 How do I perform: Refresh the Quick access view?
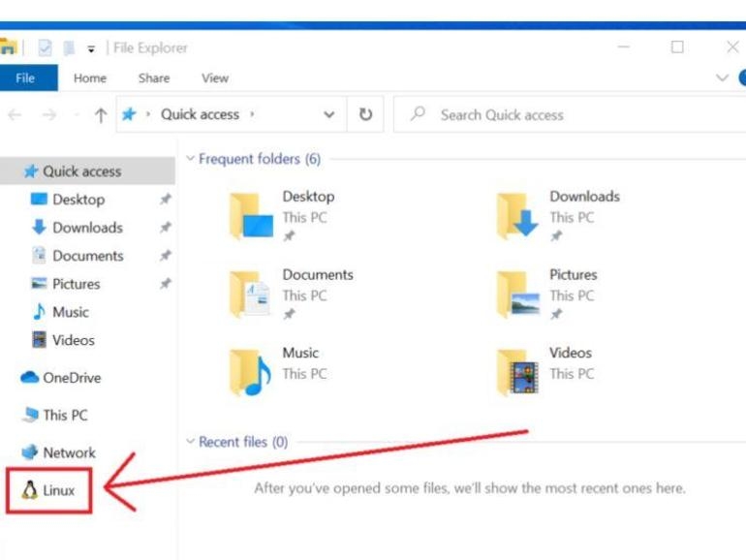point(365,114)
